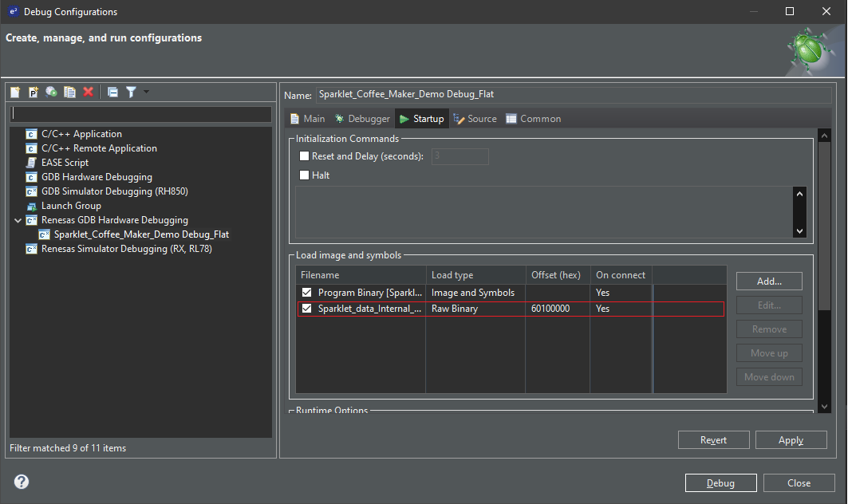This screenshot has height=504, width=848.
Task: Uncheck the Program Binary row checkbox
Action: pyautogui.click(x=306, y=293)
